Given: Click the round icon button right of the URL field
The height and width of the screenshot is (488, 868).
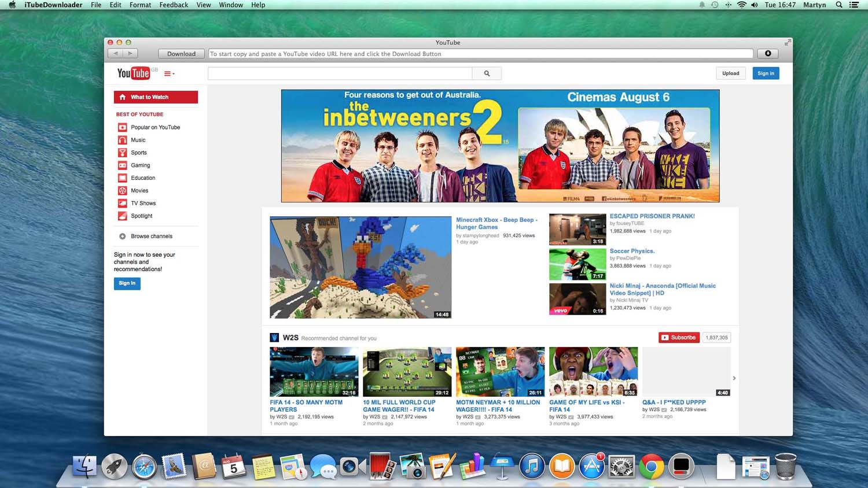Looking at the screenshot, I should coord(768,54).
